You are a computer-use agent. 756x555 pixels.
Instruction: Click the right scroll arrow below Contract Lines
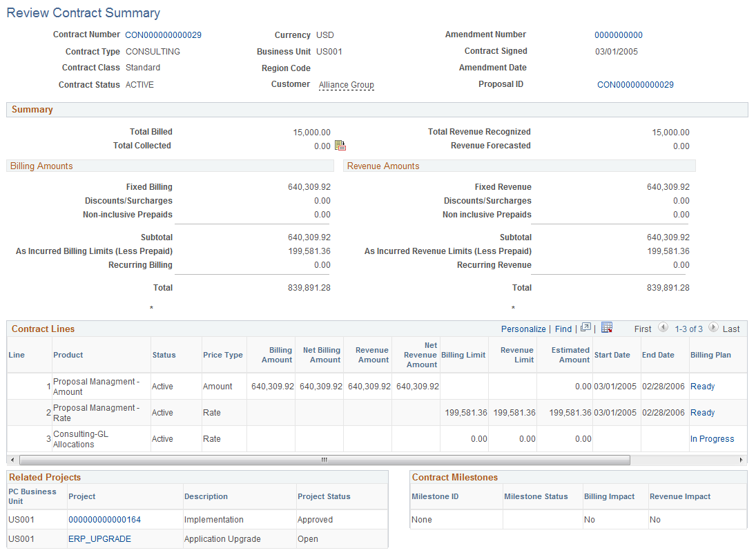[742, 459]
